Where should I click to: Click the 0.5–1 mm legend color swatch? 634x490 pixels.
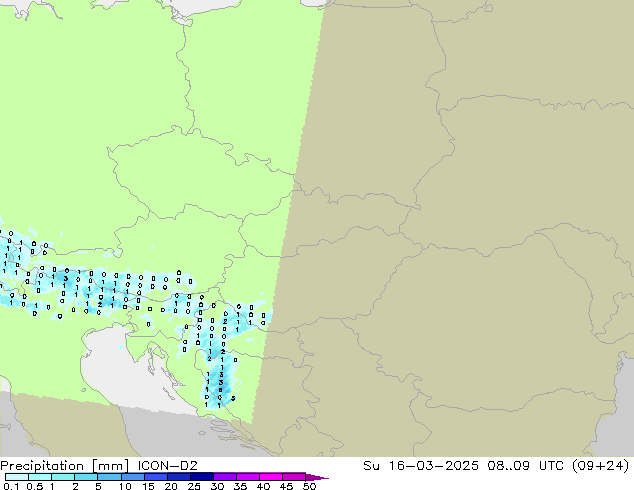[40, 477]
